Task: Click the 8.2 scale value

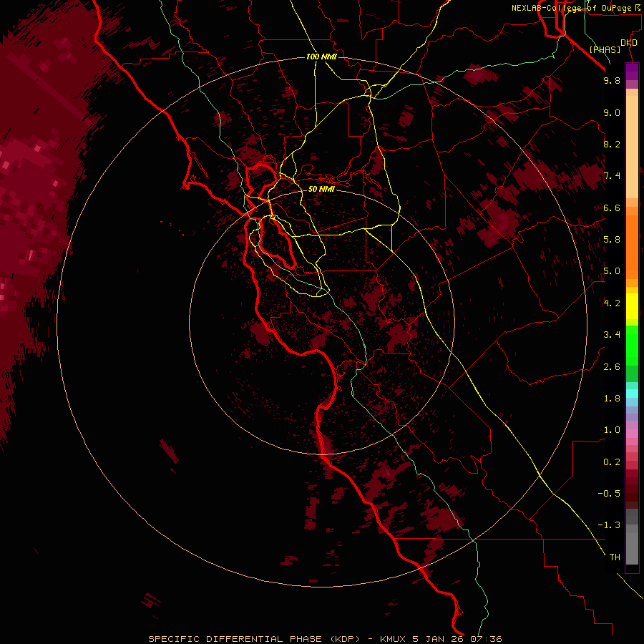Action: [x=612, y=144]
